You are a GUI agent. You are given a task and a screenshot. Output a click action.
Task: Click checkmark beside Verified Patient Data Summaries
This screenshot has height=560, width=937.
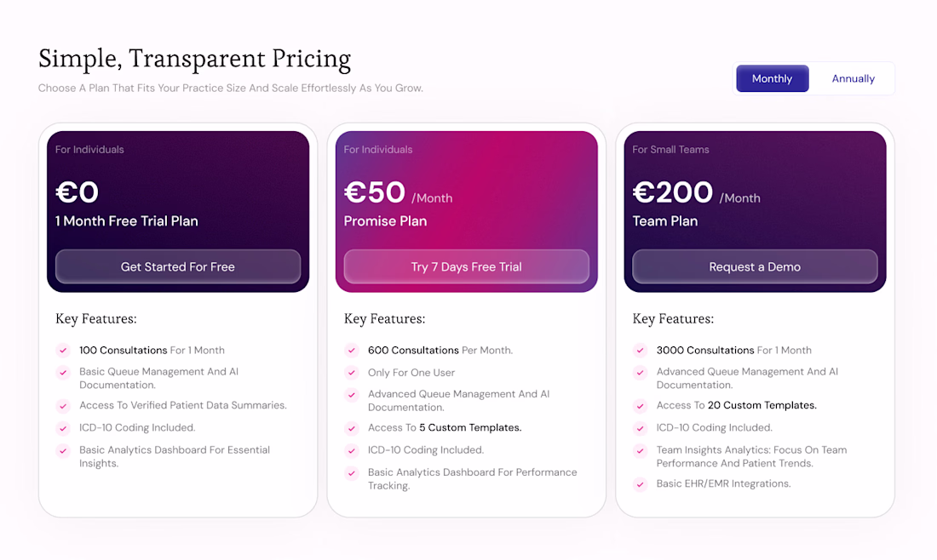pos(63,406)
